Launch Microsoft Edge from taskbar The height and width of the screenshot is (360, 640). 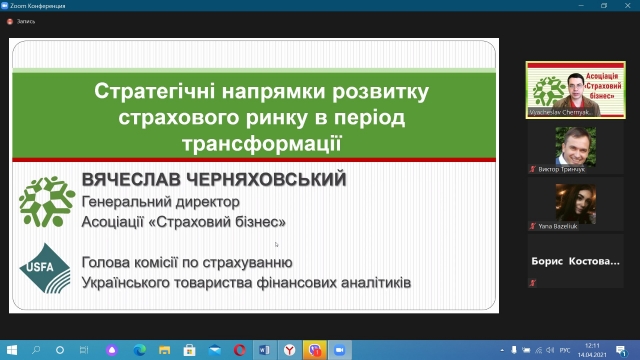[x=139, y=350]
